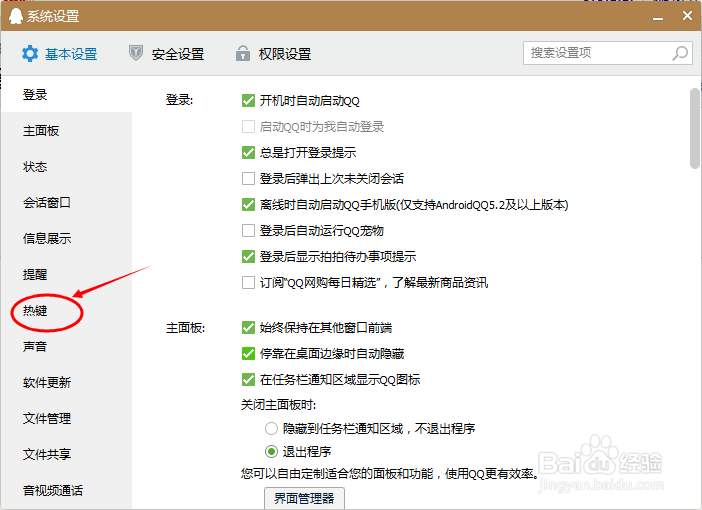The image size is (702, 510).
Task: Click the gear icon for 基本设置
Action: [30, 54]
